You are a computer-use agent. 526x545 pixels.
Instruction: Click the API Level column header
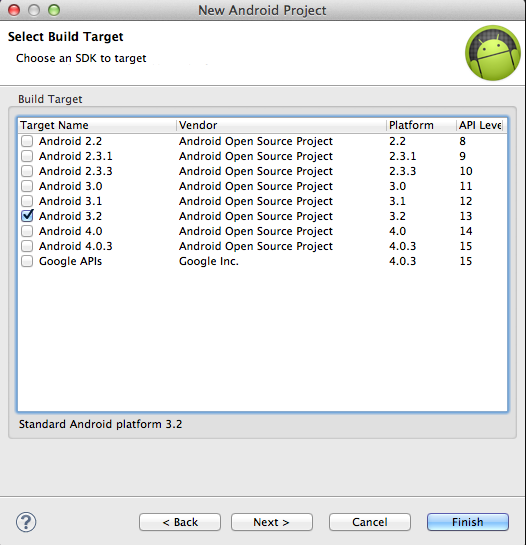(481, 125)
